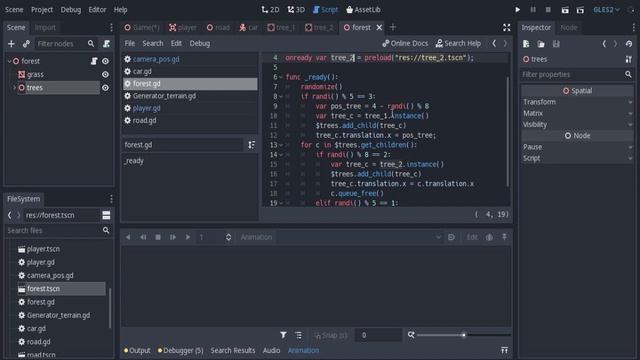
Task: Open GLES2 renderer dropdown
Action: point(606,9)
